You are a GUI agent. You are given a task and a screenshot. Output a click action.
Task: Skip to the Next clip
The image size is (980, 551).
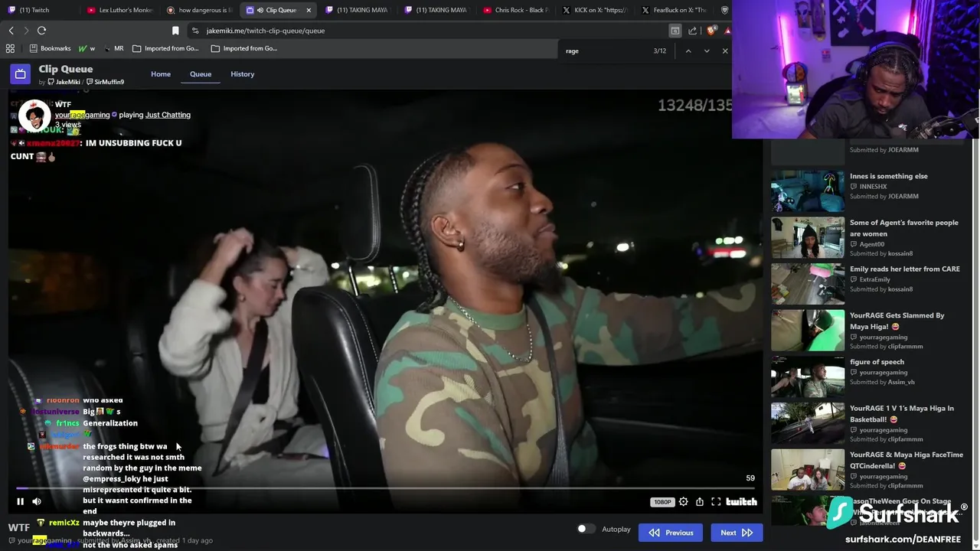[x=737, y=533]
